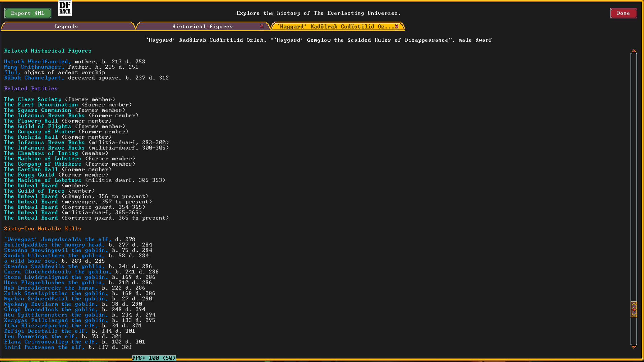
Task: Open Ustuth Wheelfancied mother link
Action: tap(38, 62)
